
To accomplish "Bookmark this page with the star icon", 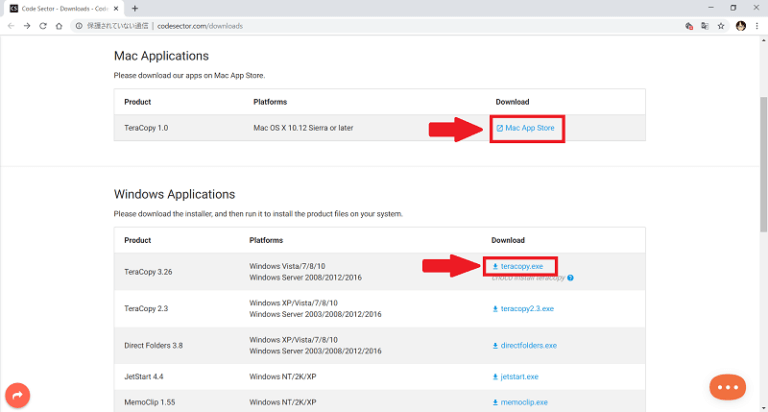I will (x=720, y=25).
